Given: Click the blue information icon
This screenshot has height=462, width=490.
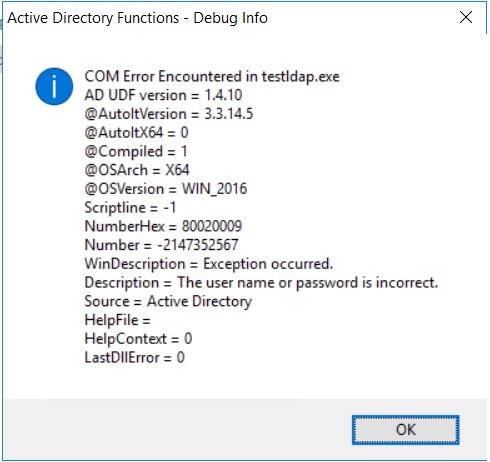Looking at the screenshot, I should pyautogui.click(x=54, y=86).
